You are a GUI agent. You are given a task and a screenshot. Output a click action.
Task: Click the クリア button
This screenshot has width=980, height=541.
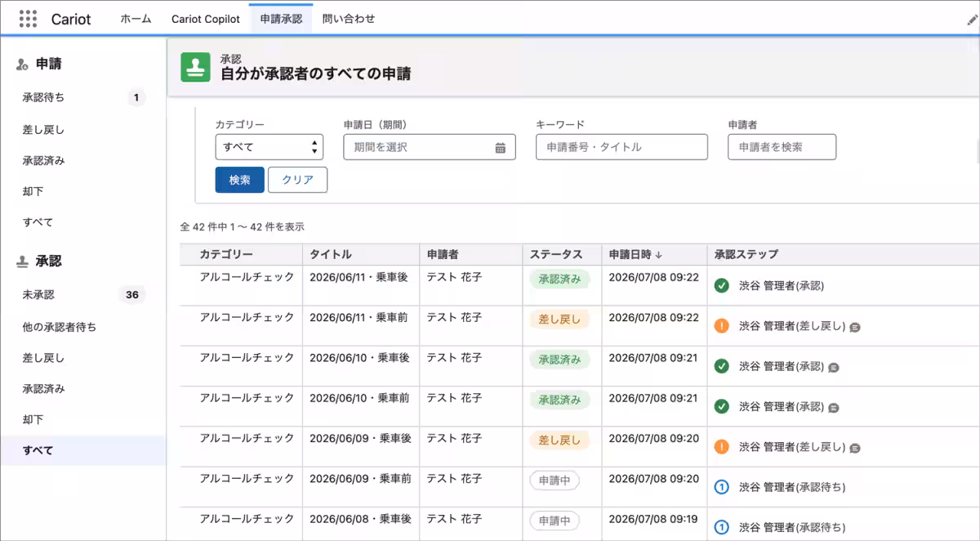(x=298, y=180)
